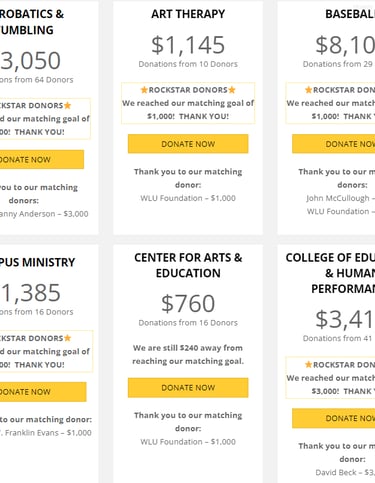Click the $1,145 Art Therapy total
375x483 pixels.
point(188,45)
